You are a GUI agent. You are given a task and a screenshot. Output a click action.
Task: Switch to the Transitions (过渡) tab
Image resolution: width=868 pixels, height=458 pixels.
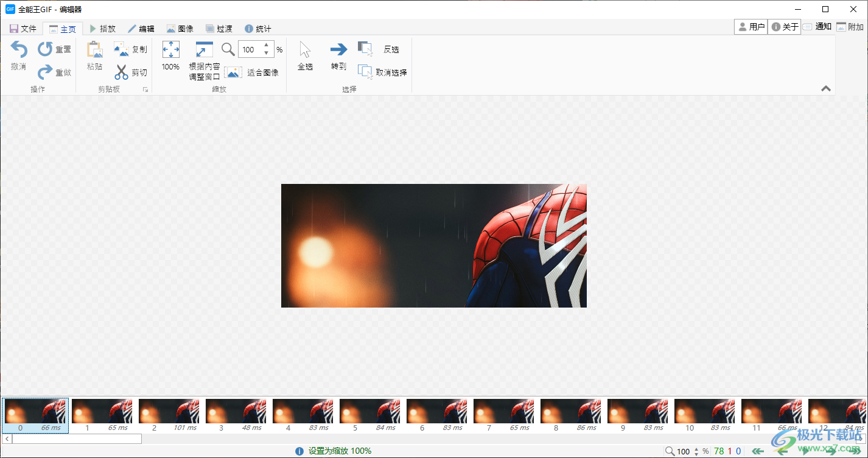pos(219,29)
